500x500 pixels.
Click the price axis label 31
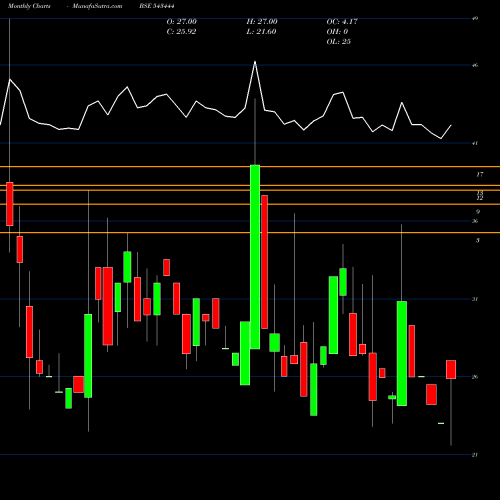pyautogui.click(x=475, y=299)
